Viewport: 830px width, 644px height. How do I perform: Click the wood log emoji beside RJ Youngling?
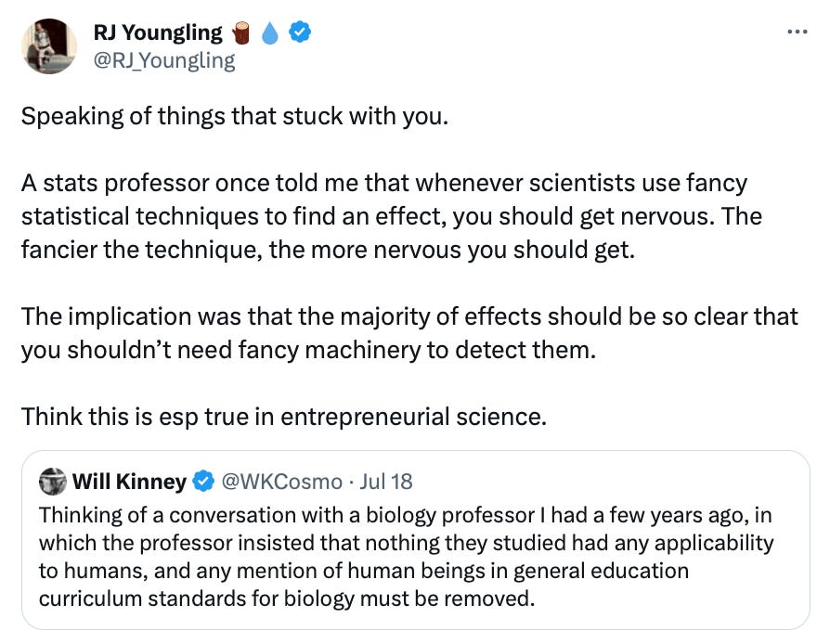(x=241, y=32)
